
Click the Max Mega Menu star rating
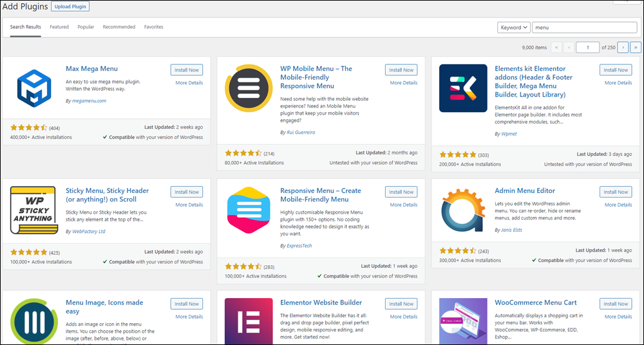[29, 127]
